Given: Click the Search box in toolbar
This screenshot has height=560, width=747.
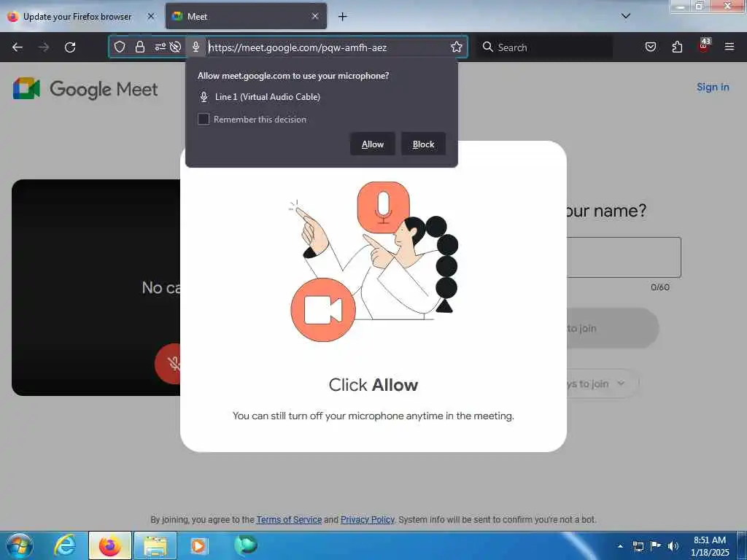Looking at the screenshot, I should pos(545,47).
